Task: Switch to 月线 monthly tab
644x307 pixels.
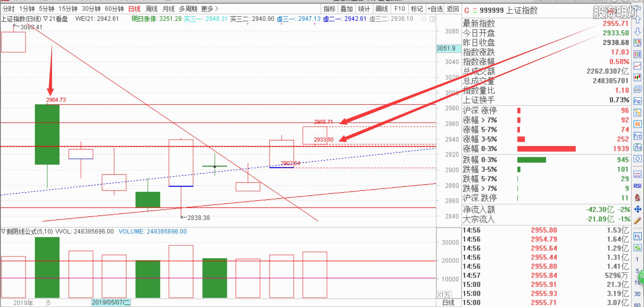Action: pos(168,9)
